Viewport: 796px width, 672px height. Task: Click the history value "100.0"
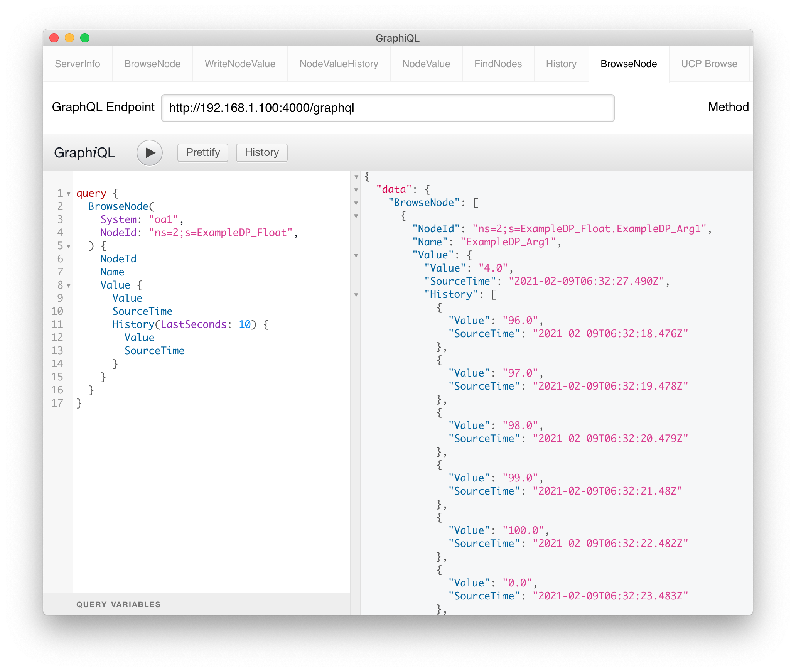[x=523, y=530]
